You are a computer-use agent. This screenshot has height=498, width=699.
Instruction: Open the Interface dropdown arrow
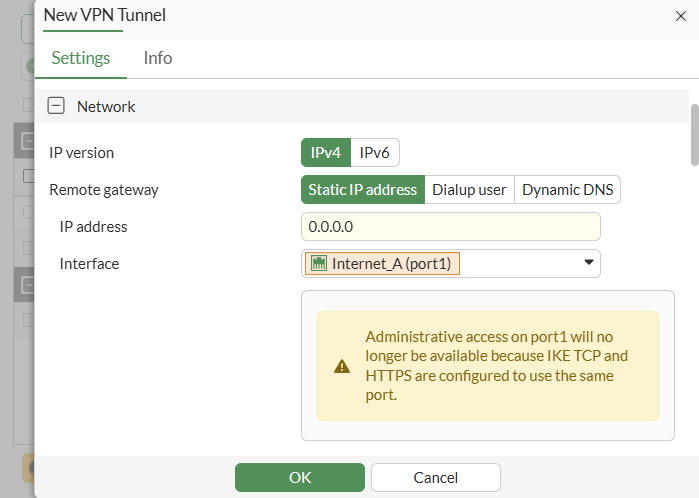coord(589,263)
